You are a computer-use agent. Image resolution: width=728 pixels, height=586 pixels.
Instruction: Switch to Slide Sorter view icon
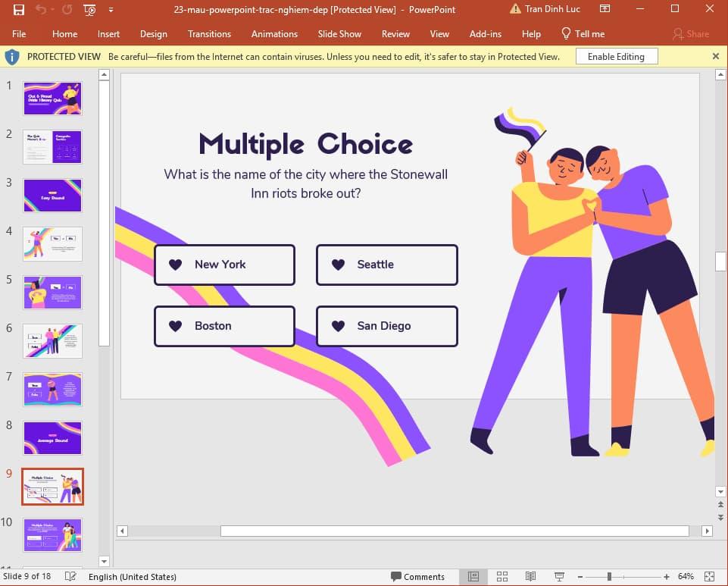pos(502,577)
